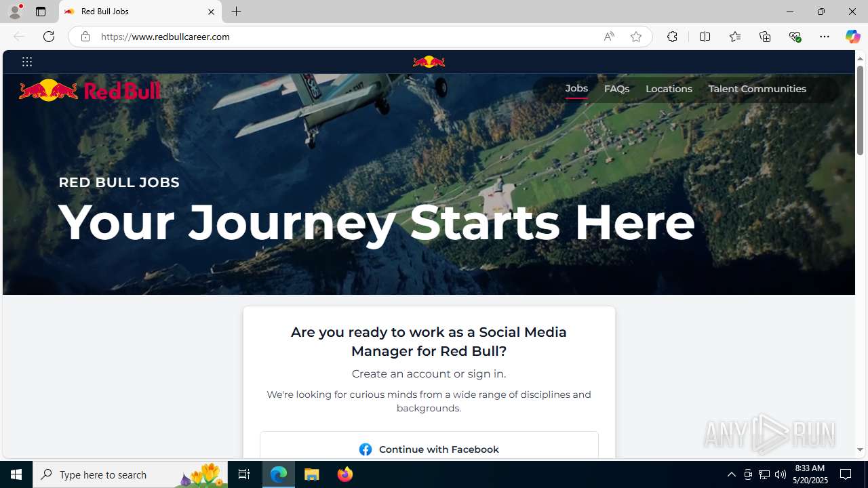Go to Locations page
Image resolution: width=868 pixels, height=488 pixels.
669,89
